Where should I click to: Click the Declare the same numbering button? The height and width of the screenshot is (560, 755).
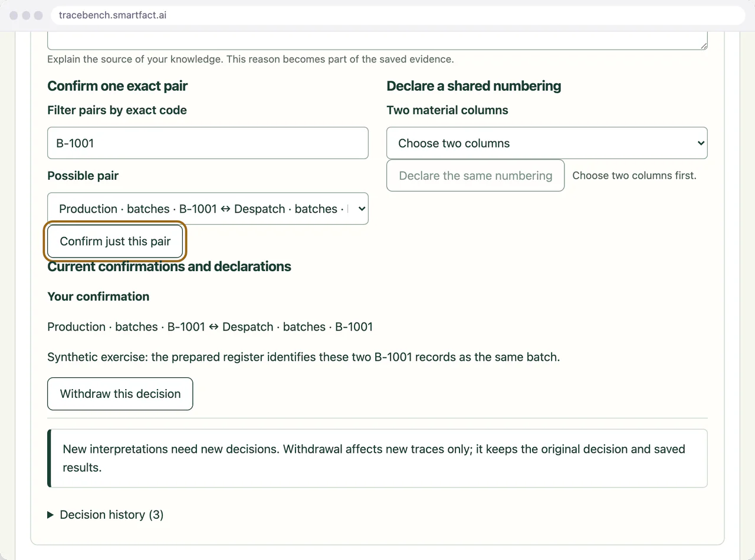point(475,176)
